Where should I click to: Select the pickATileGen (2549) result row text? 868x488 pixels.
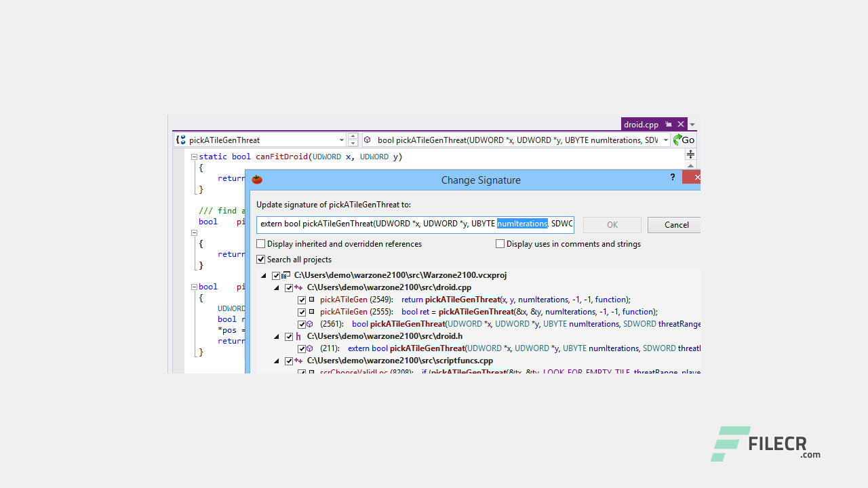point(475,300)
